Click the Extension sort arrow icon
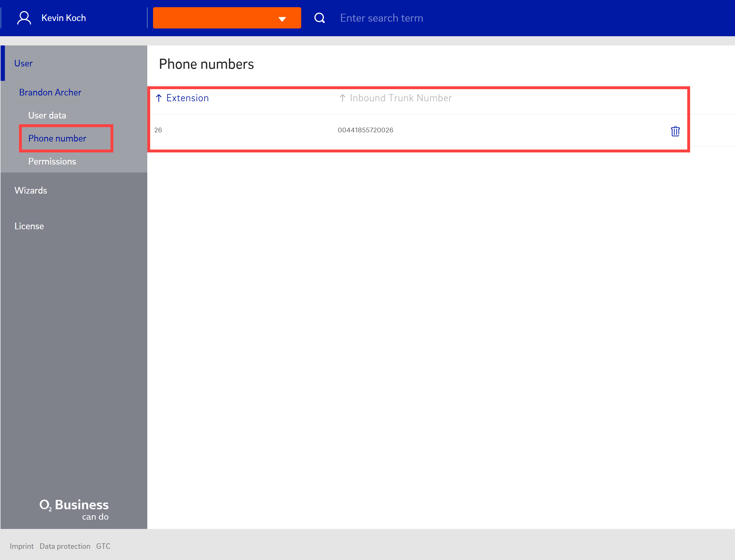This screenshot has height=560, width=735. tap(159, 98)
